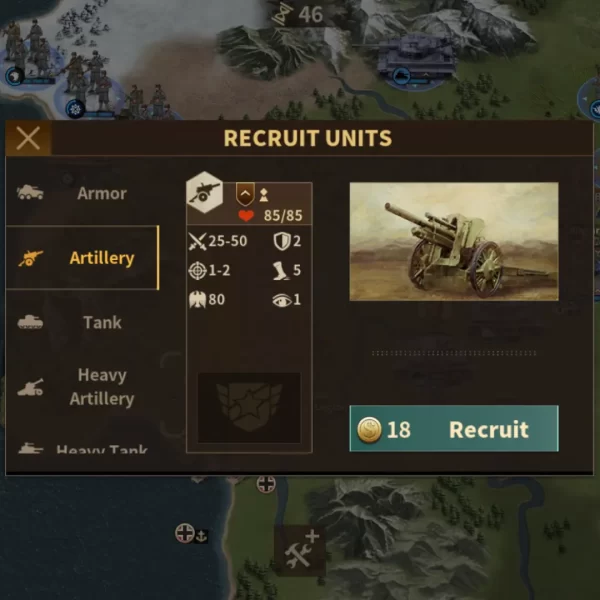Select the partially visible Heavy Tank entry
This screenshot has width=600, height=600.
[x=82, y=447]
